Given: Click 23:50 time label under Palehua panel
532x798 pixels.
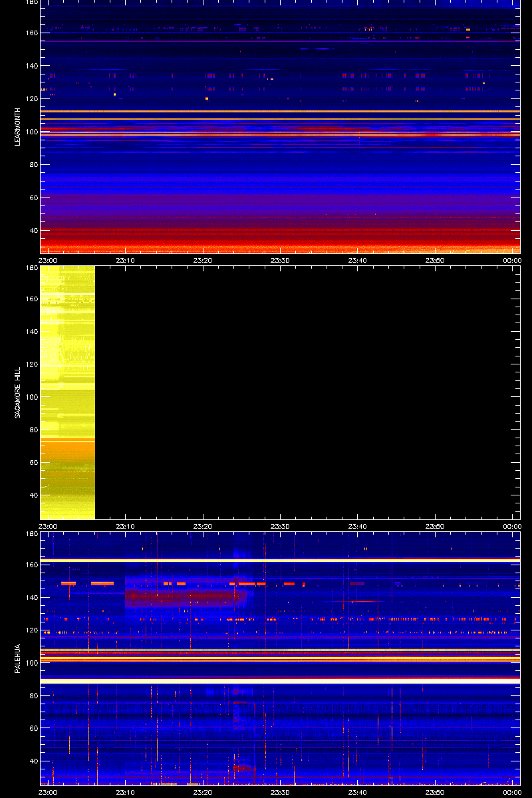Looking at the screenshot, I should coord(434,792).
